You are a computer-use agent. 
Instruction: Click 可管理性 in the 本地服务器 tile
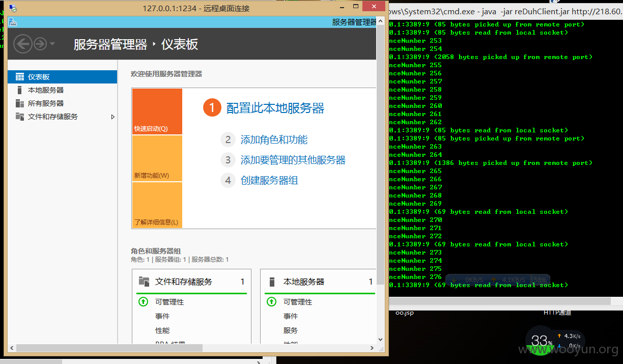(298, 302)
